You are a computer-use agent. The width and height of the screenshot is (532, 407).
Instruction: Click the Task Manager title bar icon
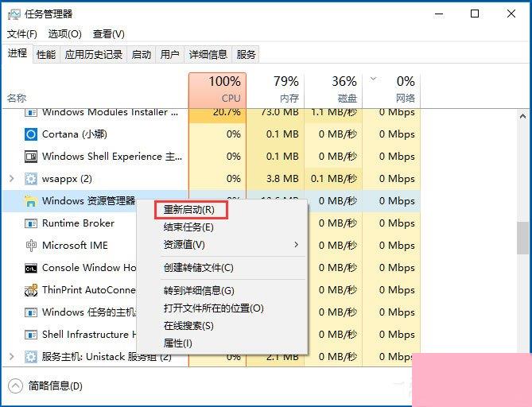click(x=14, y=14)
